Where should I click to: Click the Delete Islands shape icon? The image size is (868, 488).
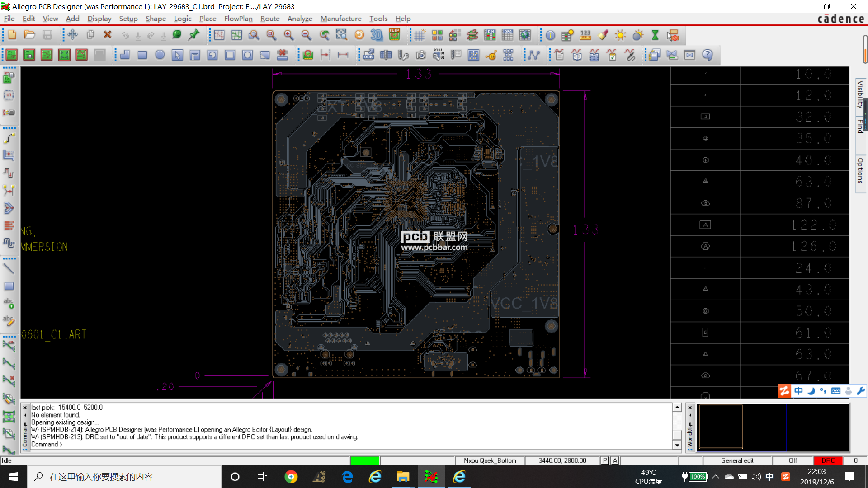[x=283, y=55]
